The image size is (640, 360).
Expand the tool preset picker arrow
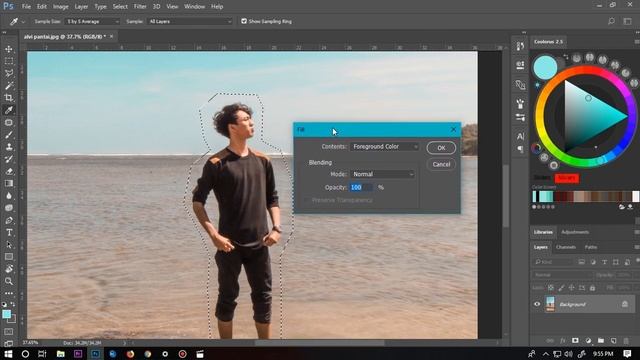coord(23,22)
